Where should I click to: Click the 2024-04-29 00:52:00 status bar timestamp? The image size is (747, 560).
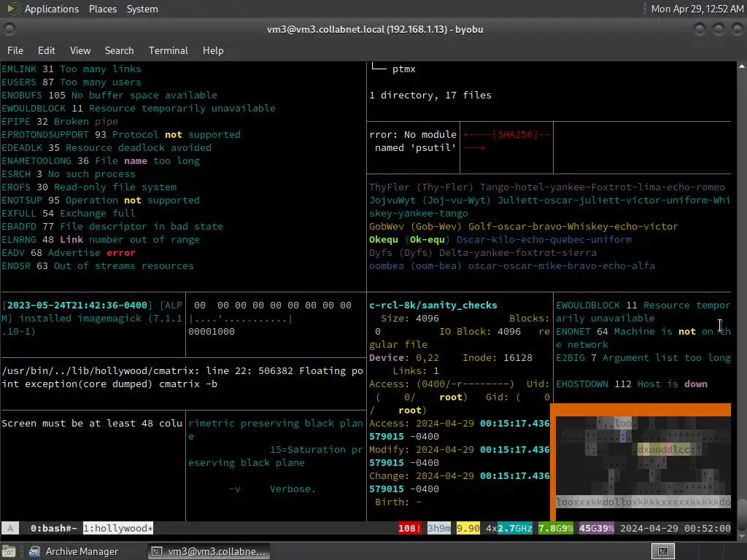[675, 528]
